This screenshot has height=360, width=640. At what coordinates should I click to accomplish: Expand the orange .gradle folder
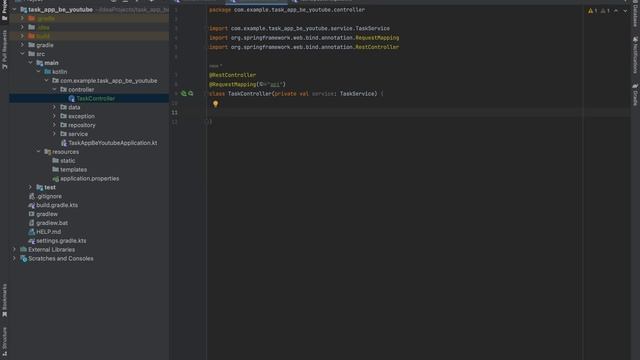click(22, 18)
